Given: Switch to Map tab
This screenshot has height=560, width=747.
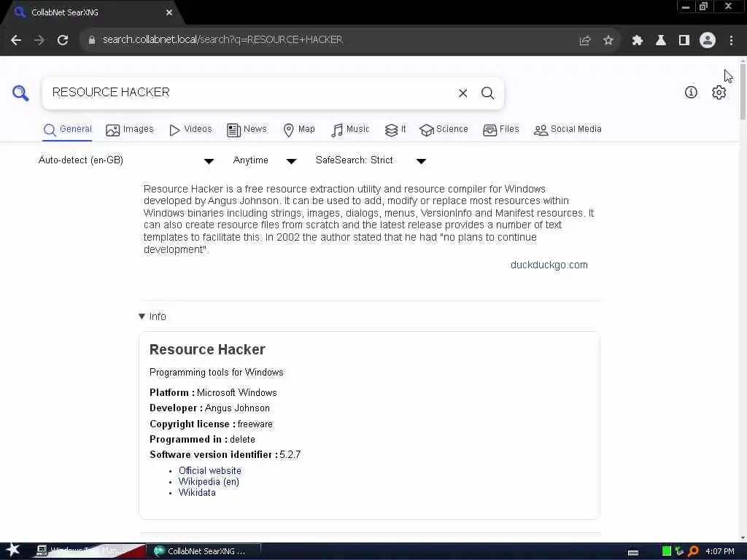Looking at the screenshot, I should click(298, 130).
